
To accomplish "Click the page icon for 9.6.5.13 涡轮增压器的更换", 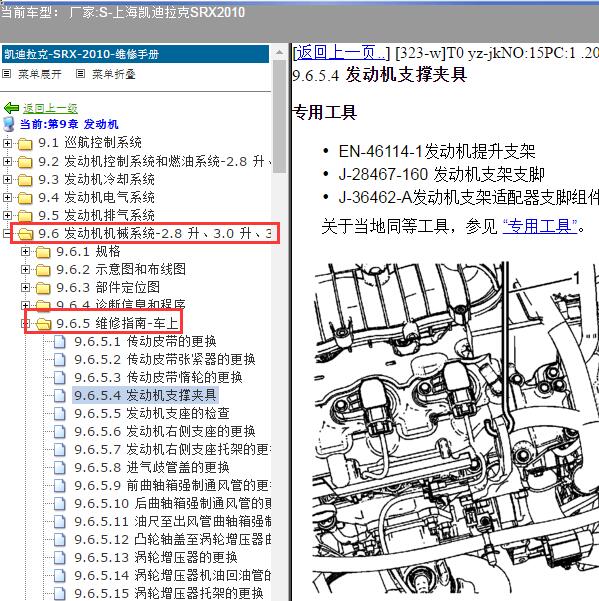I will [60, 558].
